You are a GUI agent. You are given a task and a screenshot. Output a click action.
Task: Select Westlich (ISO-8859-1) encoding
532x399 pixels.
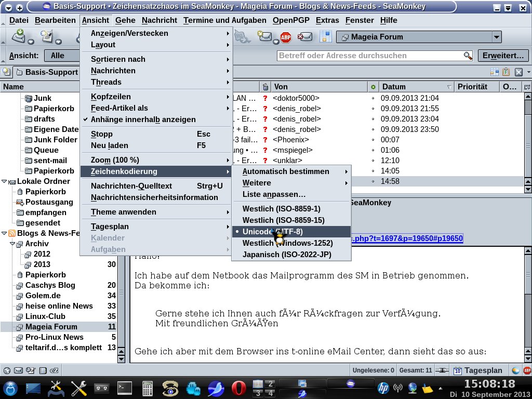tap(291, 209)
